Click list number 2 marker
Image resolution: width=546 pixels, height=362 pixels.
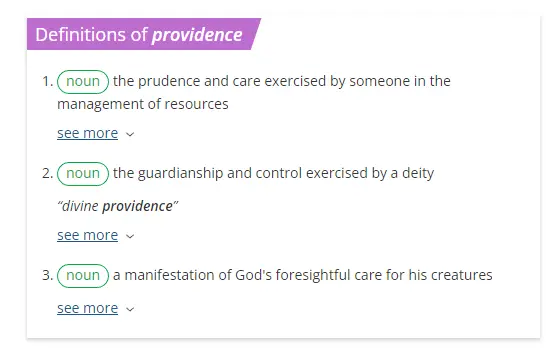pos(47,173)
